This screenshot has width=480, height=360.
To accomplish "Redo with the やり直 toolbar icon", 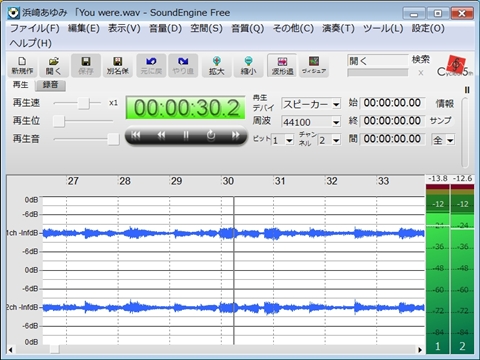I will [183, 66].
